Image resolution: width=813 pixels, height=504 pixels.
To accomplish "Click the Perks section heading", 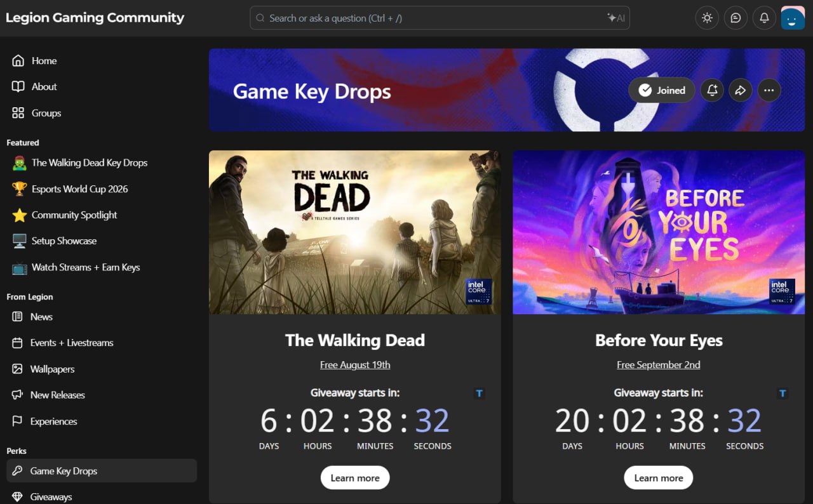I will (x=17, y=451).
